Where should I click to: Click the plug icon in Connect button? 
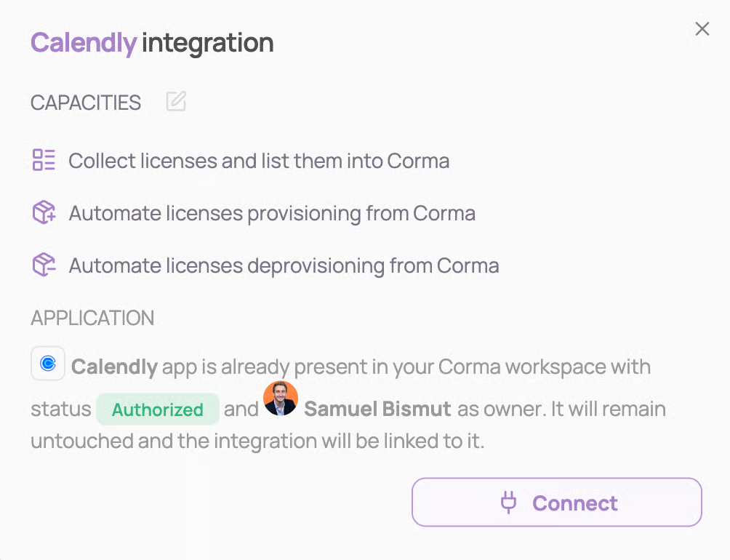[509, 503]
